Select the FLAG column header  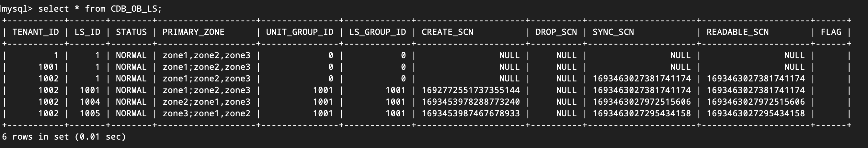click(831, 32)
